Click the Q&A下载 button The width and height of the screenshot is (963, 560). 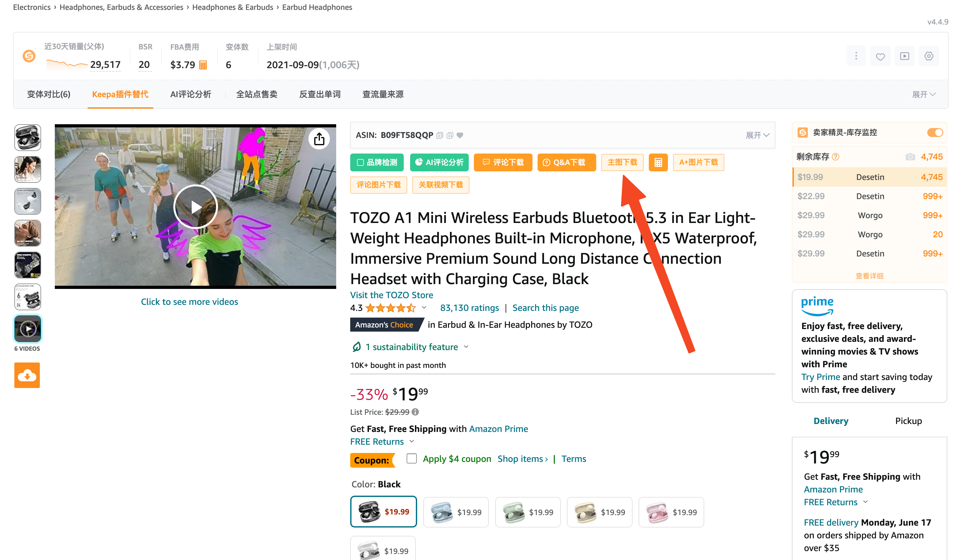pyautogui.click(x=567, y=162)
